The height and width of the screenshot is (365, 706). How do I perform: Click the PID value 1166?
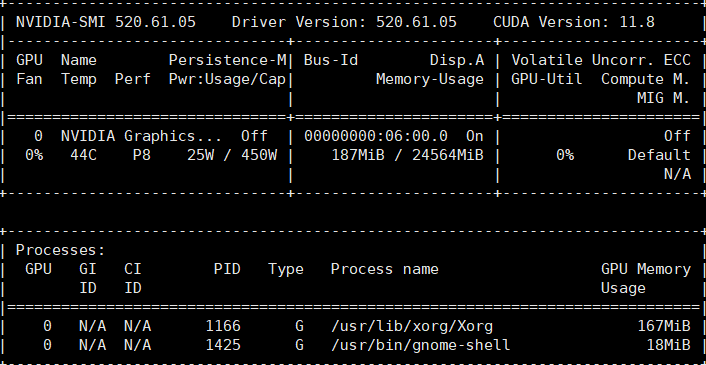tap(223, 326)
